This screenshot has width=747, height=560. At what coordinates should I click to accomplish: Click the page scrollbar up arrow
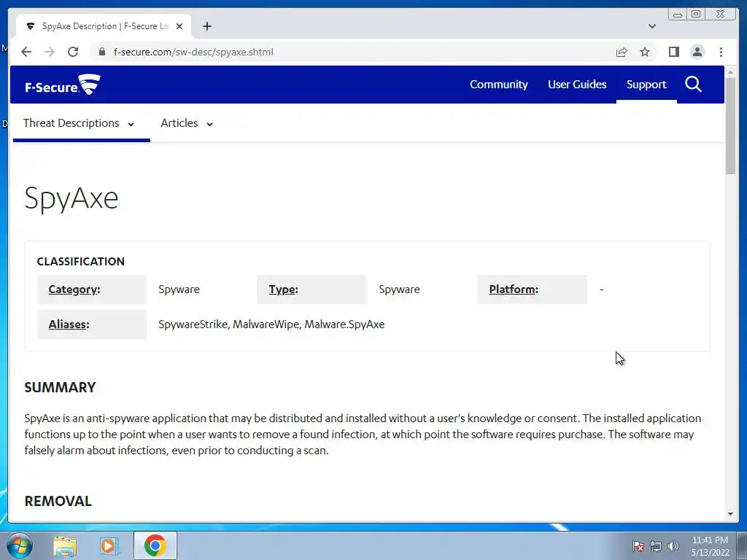pos(730,72)
